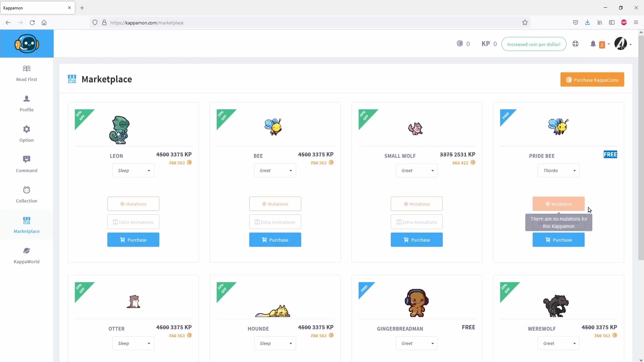Open a new browser tab
The image size is (644, 362).
coord(82,8)
